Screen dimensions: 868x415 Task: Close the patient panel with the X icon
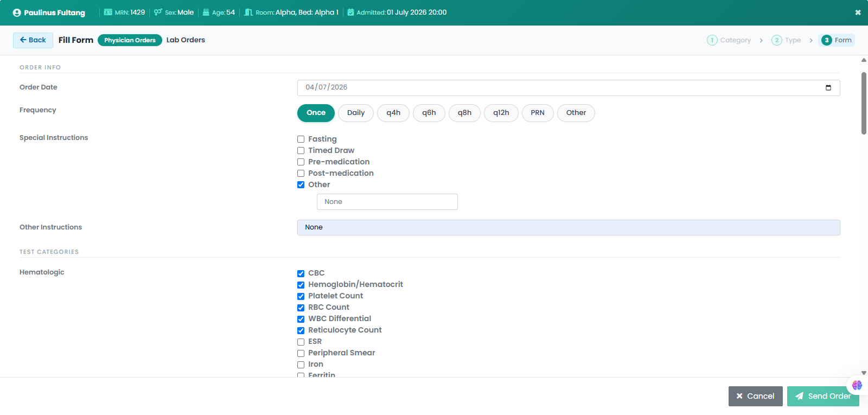click(x=858, y=12)
